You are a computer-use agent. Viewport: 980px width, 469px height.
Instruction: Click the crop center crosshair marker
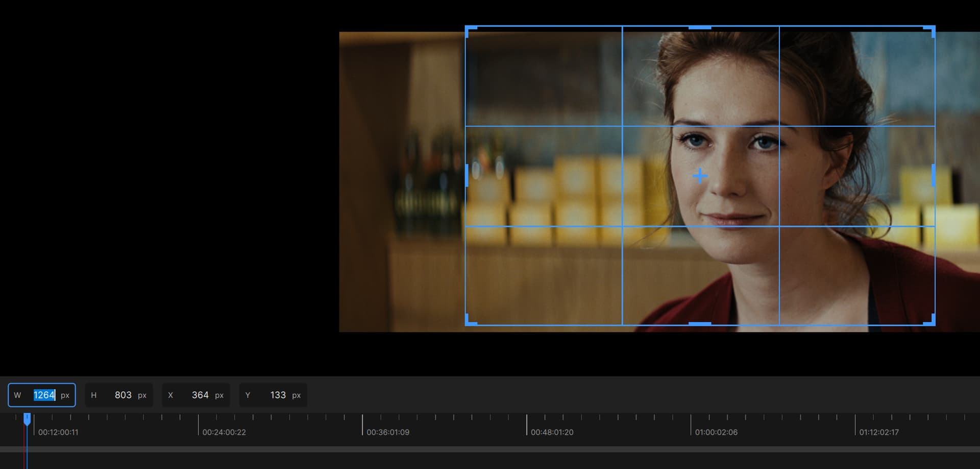pos(700,176)
